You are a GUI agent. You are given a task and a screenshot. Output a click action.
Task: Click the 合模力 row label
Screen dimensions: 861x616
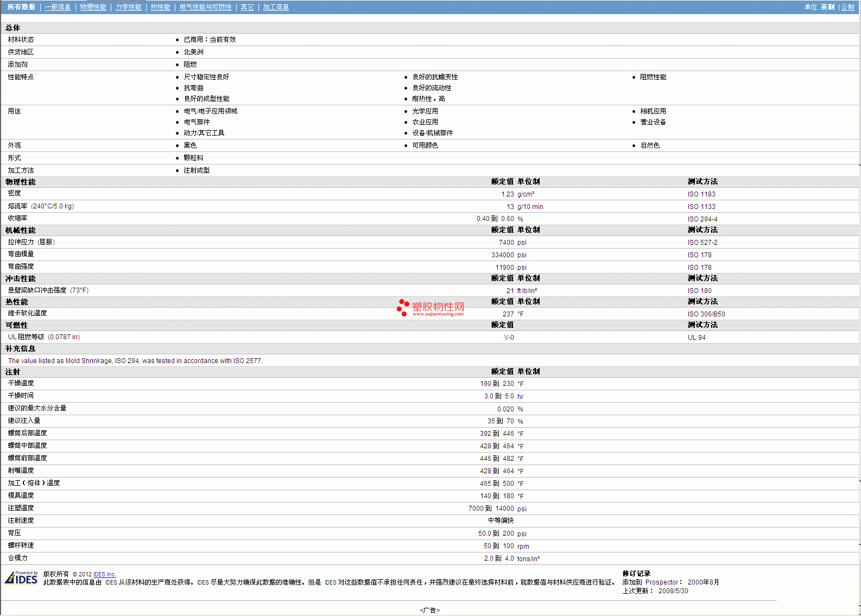click(x=17, y=558)
